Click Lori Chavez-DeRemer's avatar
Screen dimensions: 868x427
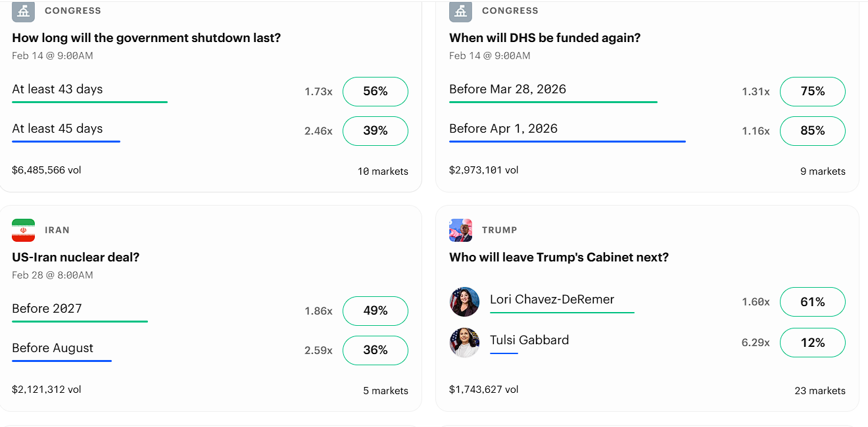(464, 302)
